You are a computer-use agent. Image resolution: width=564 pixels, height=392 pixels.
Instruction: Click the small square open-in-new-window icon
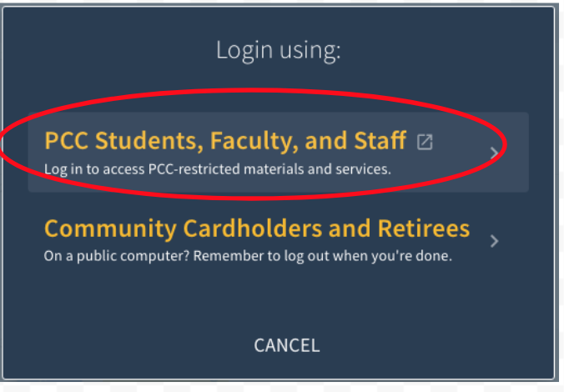pos(425,142)
